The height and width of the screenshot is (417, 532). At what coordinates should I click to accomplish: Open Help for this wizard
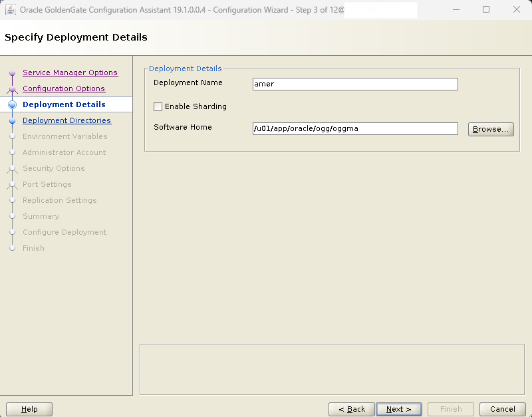pos(29,409)
